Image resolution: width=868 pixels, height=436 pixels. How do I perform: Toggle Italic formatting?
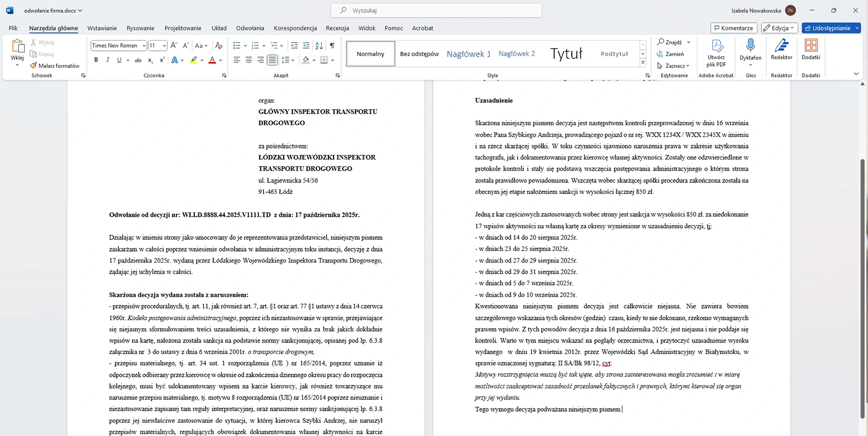(108, 60)
